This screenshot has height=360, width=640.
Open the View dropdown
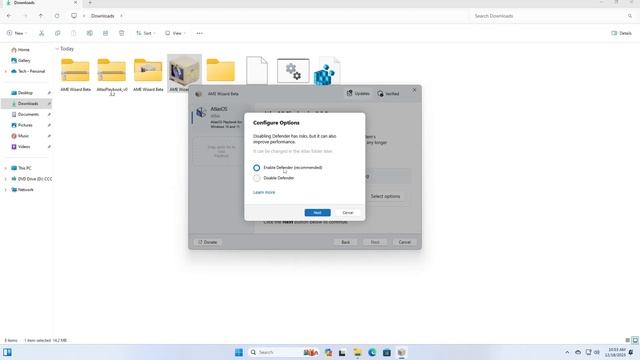[x=176, y=33]
